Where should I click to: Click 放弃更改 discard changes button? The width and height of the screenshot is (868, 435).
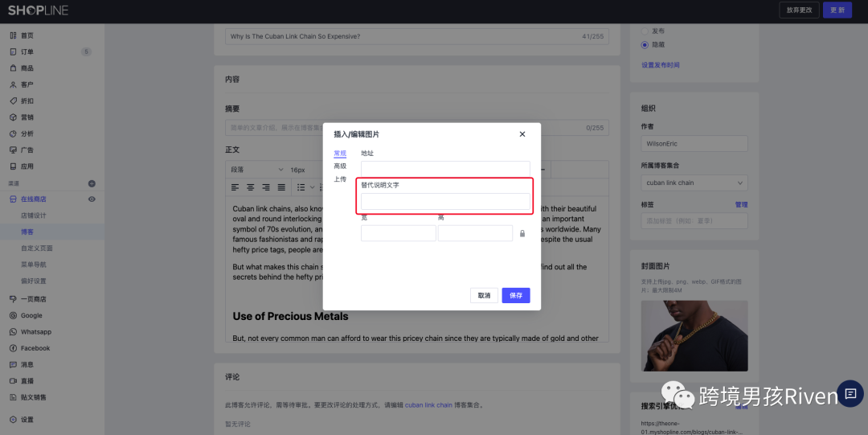799,10
